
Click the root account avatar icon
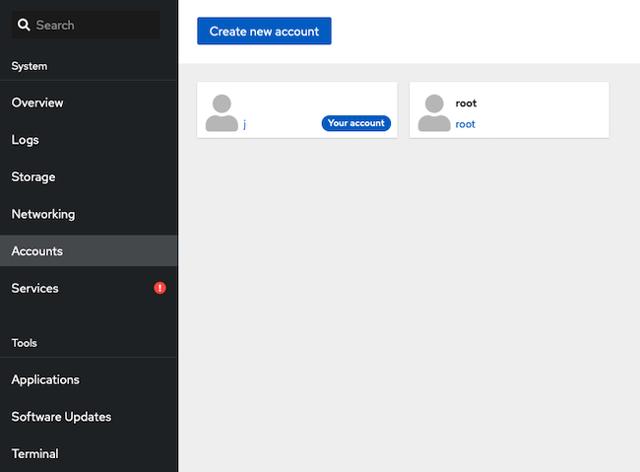(x=433, y=113)
